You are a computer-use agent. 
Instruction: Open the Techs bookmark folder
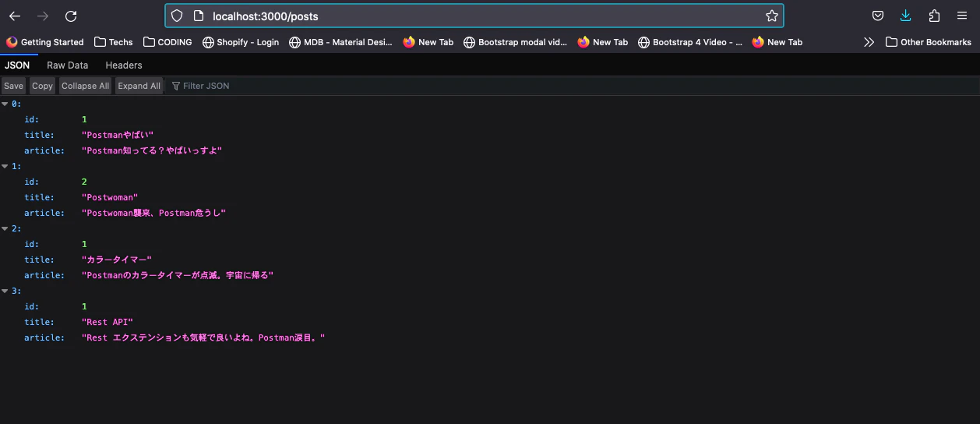point(114,42)
